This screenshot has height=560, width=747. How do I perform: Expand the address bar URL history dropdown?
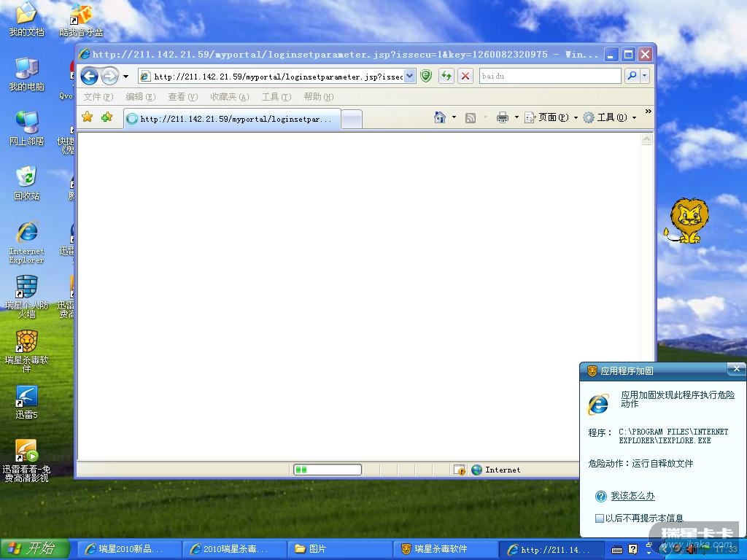(x=410, y=76)
